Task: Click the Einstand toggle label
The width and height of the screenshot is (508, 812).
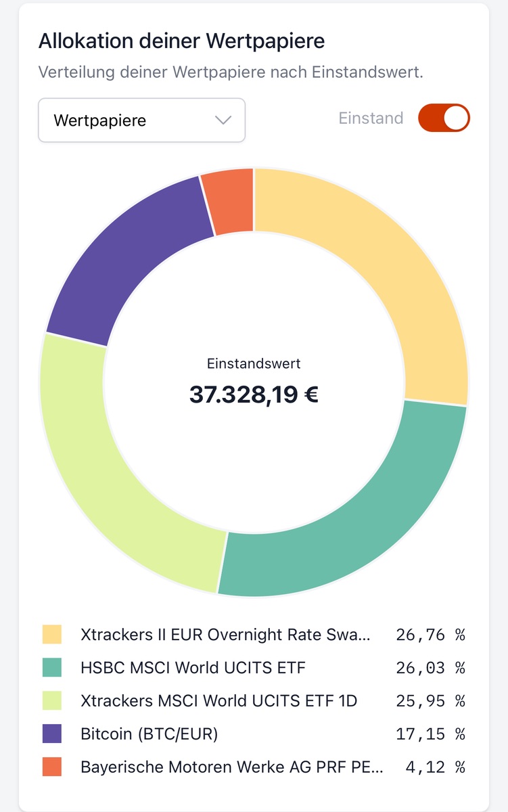Action: tap(371, 118)
